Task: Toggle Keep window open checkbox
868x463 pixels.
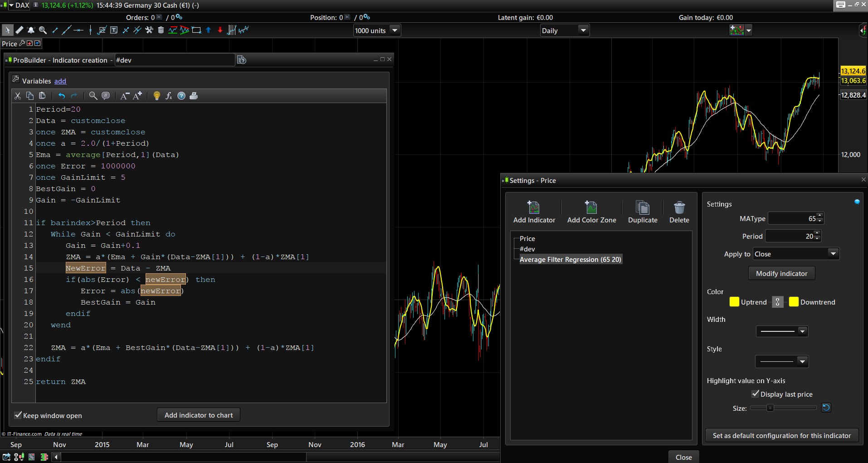Action: (x=18, y=415)
